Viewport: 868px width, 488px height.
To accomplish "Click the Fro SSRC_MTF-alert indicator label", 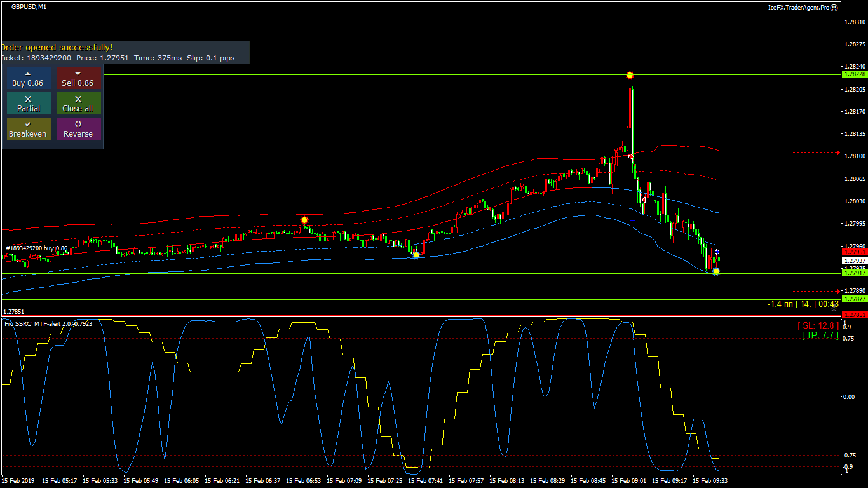I will [x=48, y=324].
